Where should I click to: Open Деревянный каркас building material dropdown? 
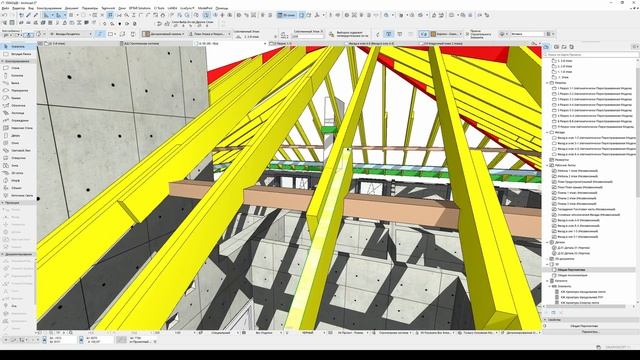pyautogui.click(x=164, y=34)
